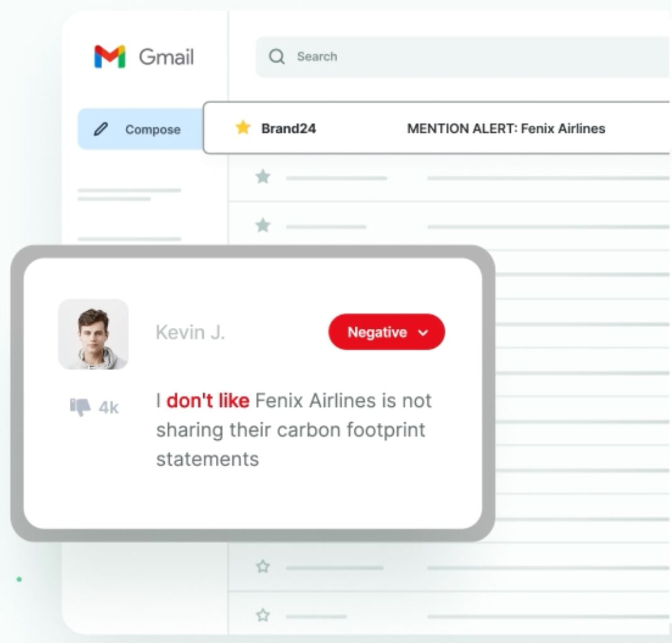Expand sentiment options via the chevron
The width and height of the screenshot is (672, 643).
click(x=423, y=332)
